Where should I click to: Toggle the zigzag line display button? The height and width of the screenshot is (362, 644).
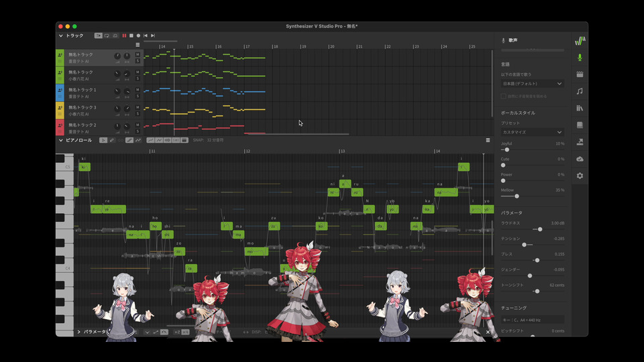tap(159, 140)
